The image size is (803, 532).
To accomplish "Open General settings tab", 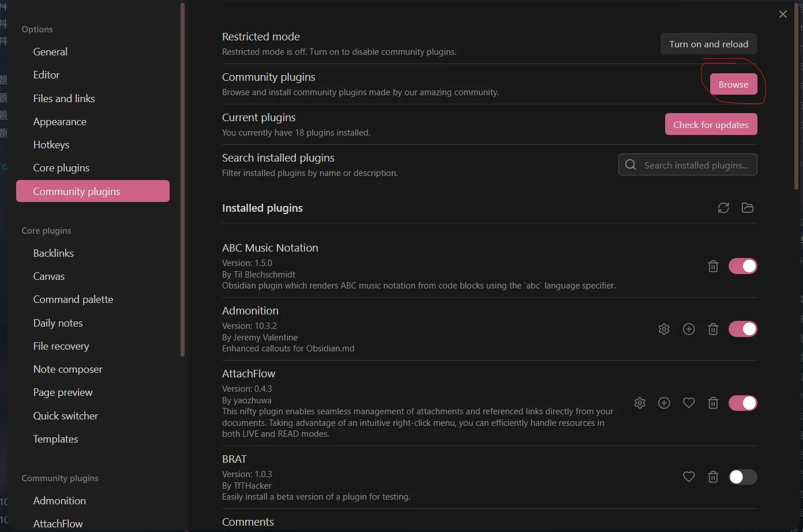I will click(x=93, y=52).
